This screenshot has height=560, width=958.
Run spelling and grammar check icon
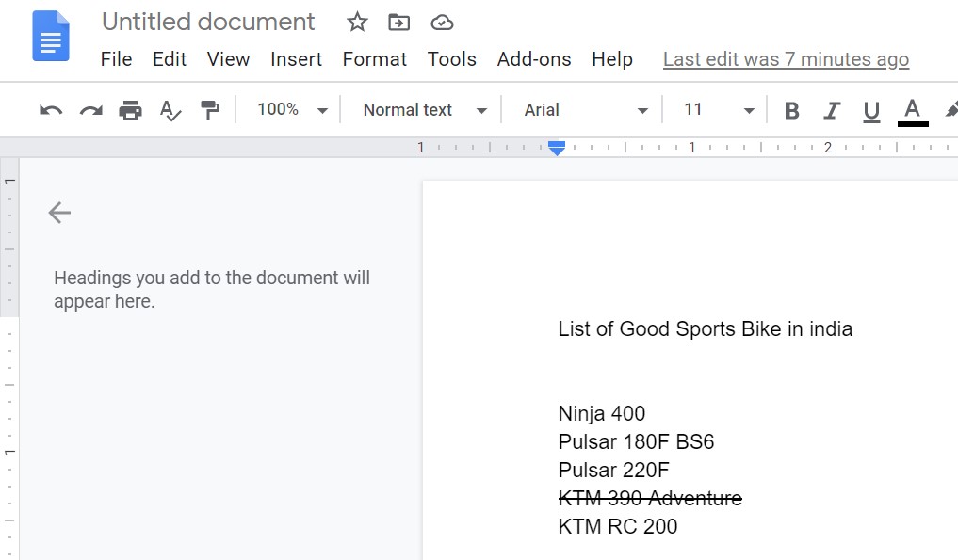click(170, 110)
